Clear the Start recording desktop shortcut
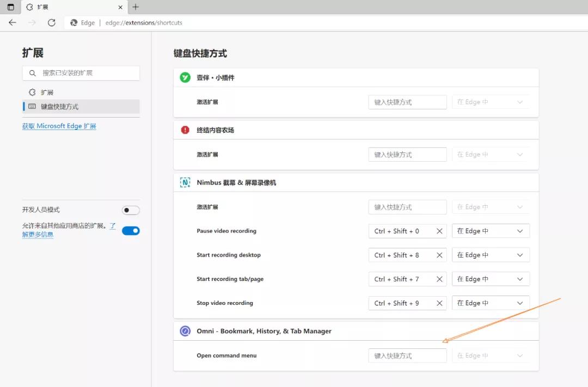 (x=439, y=255)
